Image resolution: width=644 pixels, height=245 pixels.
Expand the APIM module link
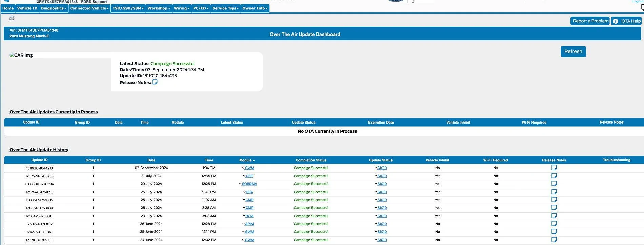[x=248, y=224]
